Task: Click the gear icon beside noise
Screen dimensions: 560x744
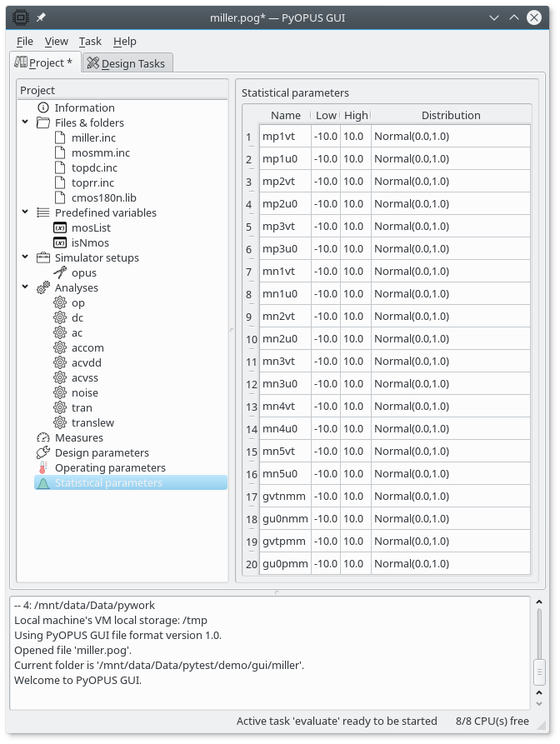Action: coord(60,393)
